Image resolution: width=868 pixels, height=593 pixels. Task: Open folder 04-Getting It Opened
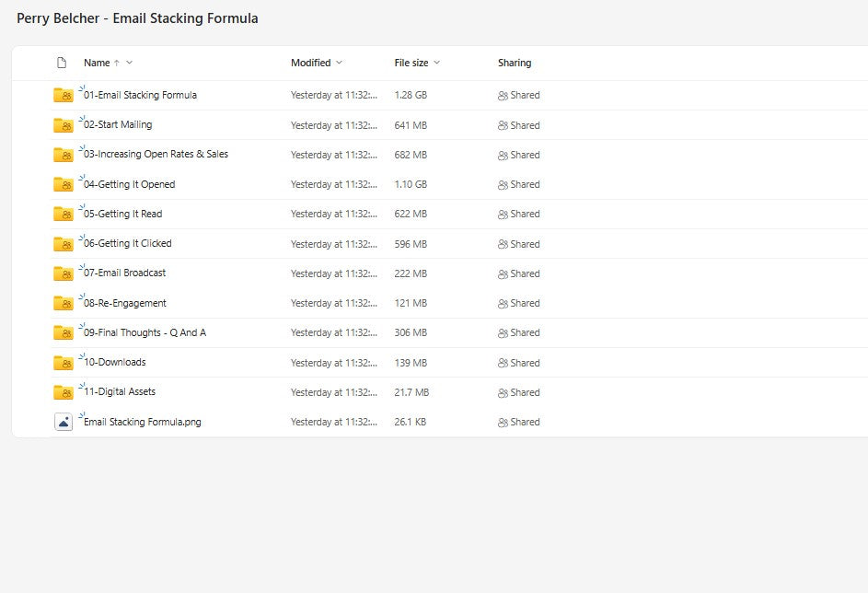[x=129, y=184]
